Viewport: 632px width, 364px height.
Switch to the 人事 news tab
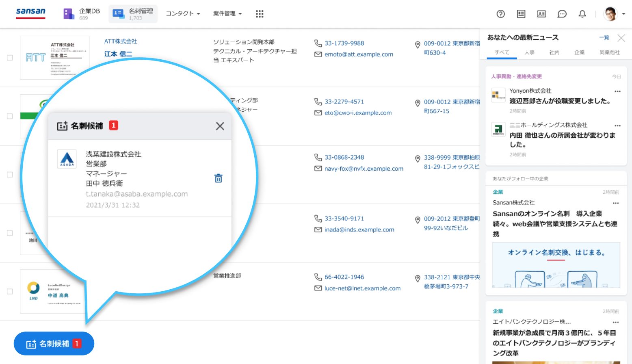point(530,52)
